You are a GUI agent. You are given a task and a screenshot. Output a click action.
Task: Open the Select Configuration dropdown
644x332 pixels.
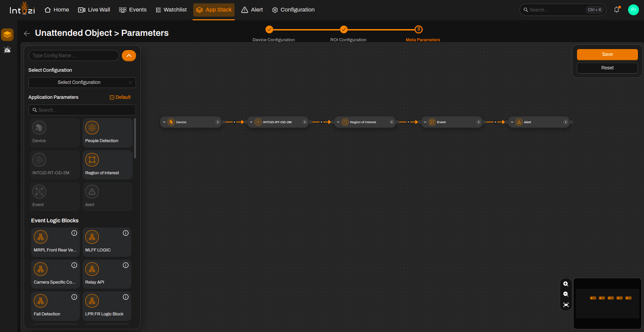tap(82, 83)
